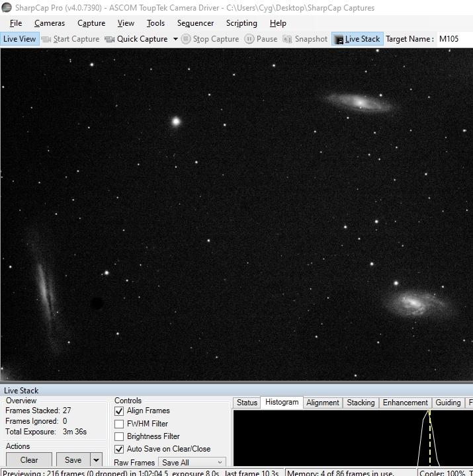Open the Cameras menu
Screen dimensions: 473x476
click(50, 23)
